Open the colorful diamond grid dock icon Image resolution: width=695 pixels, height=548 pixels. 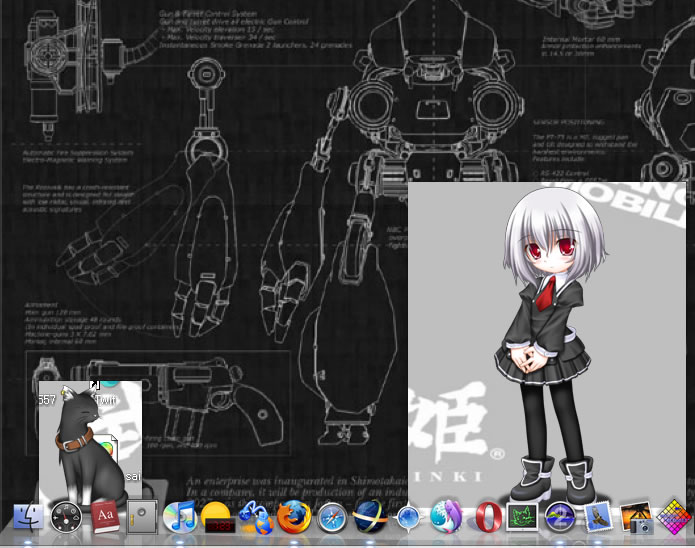[674, 517]
